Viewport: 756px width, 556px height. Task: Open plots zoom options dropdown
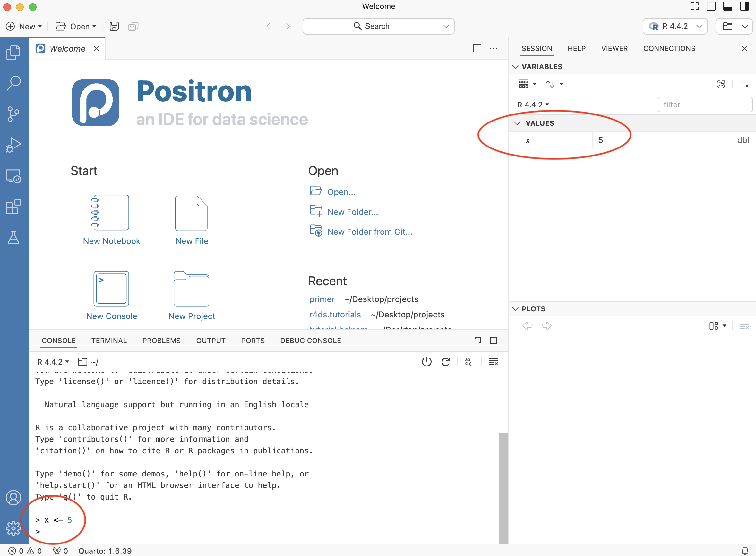pos(717,326)
